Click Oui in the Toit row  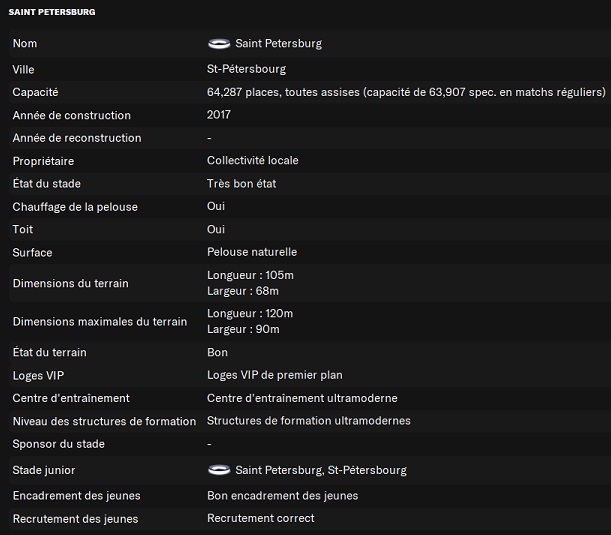(216, 230)
